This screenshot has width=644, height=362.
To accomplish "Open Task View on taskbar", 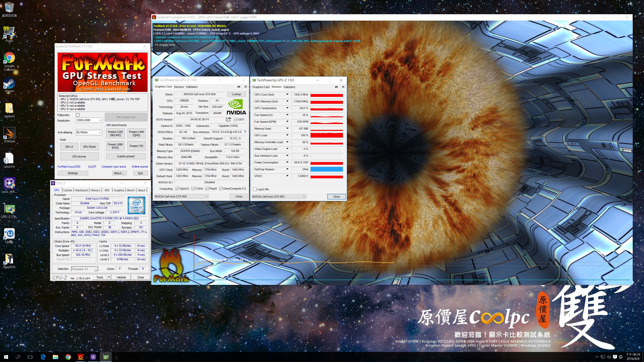I will [30, 357].
